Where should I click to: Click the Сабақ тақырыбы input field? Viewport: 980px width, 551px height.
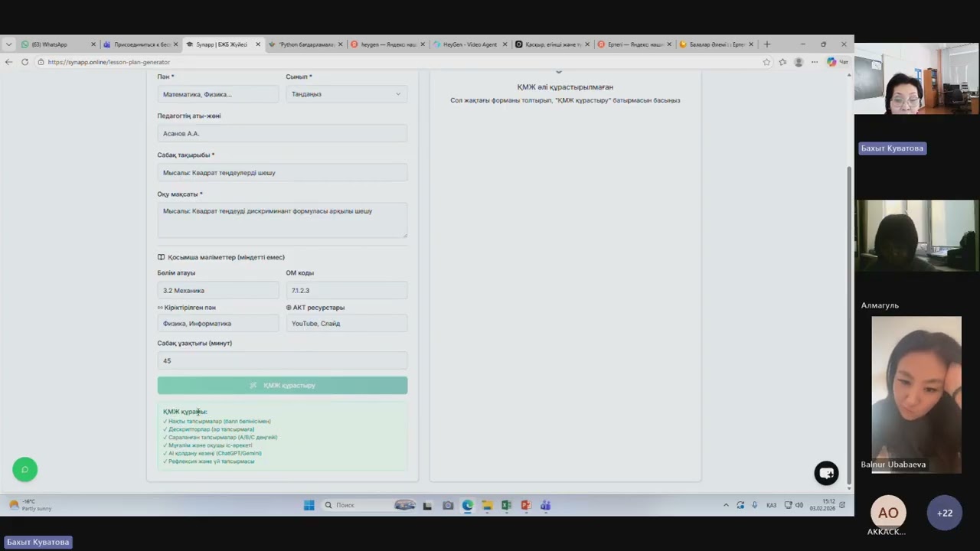pyautogui.click(x=283, y=172)
